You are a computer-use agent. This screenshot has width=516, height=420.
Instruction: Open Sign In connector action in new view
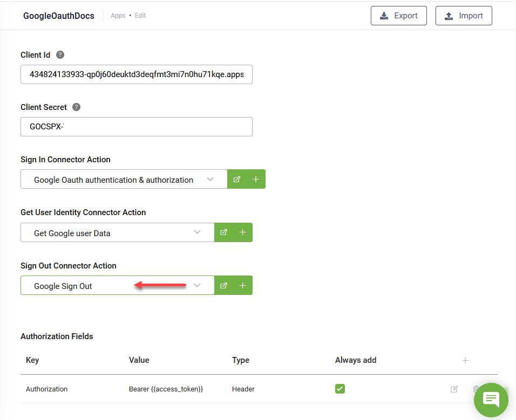(x=237, y=178)
